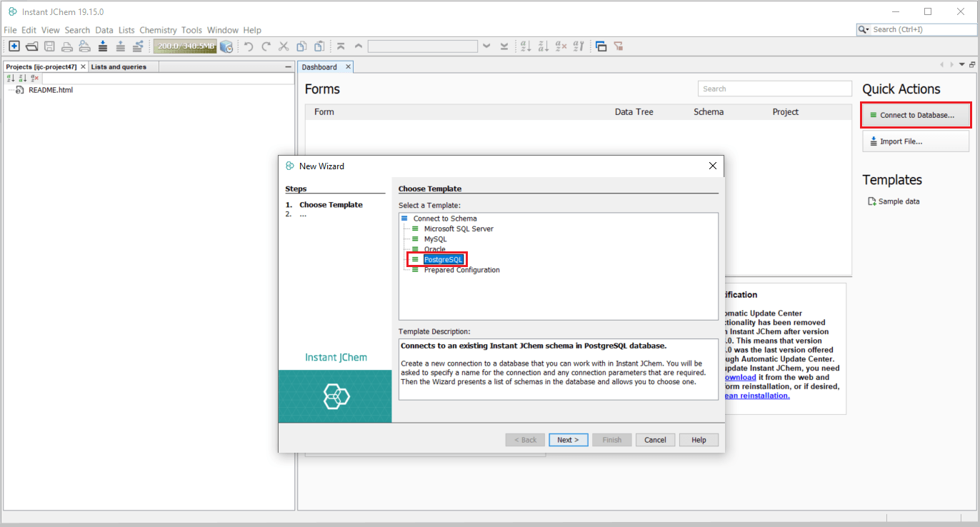Select the ascending sort icon in Projects panel
The image size is (980, 527).
(x=9, y=77)
